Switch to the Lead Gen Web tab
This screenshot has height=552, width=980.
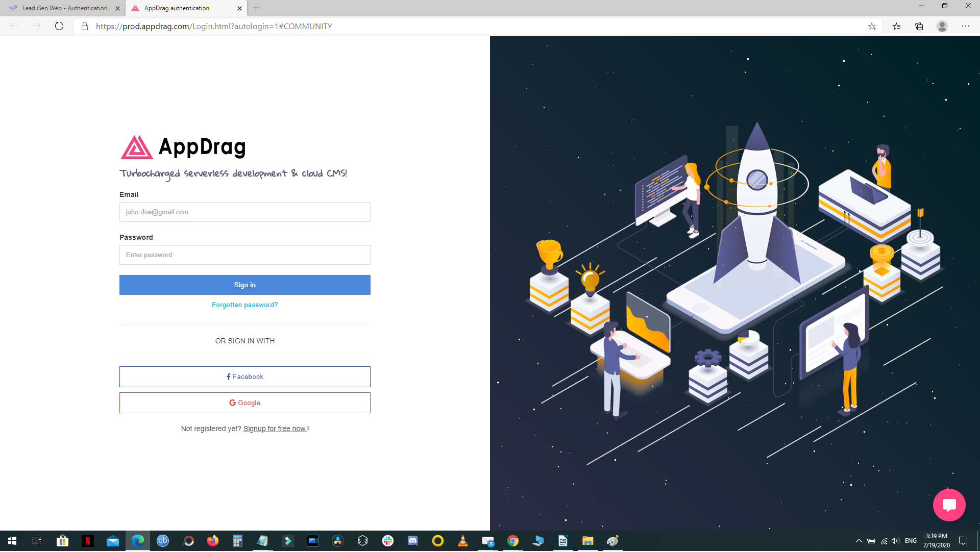point(64,8)
